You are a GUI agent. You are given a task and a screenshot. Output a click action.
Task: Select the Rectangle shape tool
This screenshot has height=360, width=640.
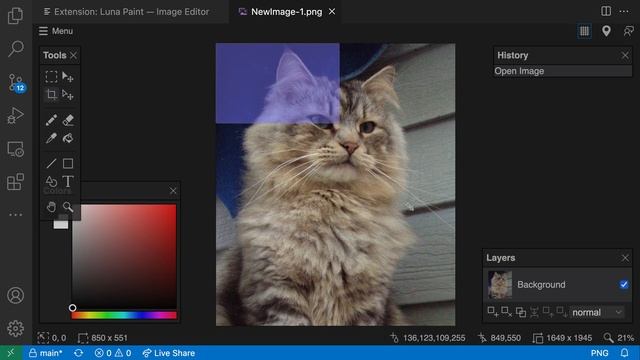tap(68, 163)
